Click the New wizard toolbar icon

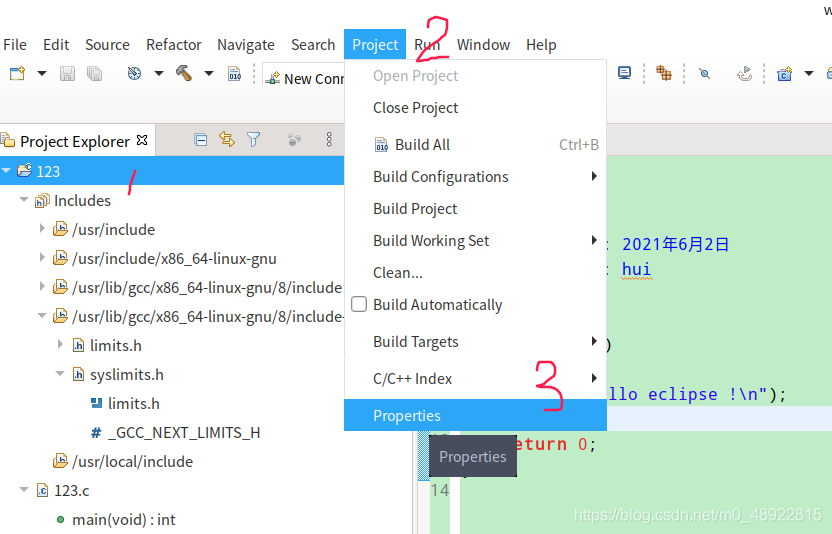coord(17,73)
